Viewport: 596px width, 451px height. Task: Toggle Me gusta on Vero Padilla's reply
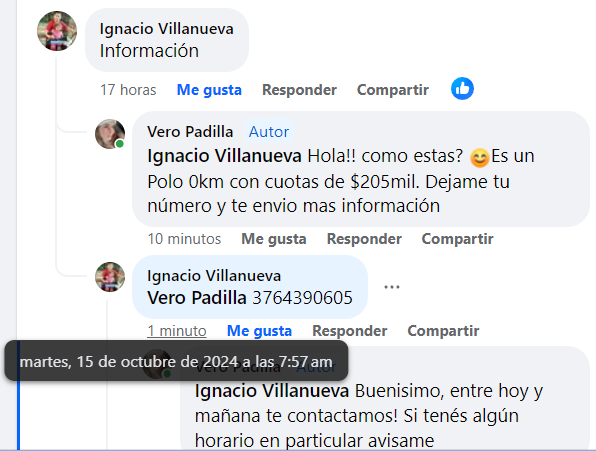coord(274,239)
